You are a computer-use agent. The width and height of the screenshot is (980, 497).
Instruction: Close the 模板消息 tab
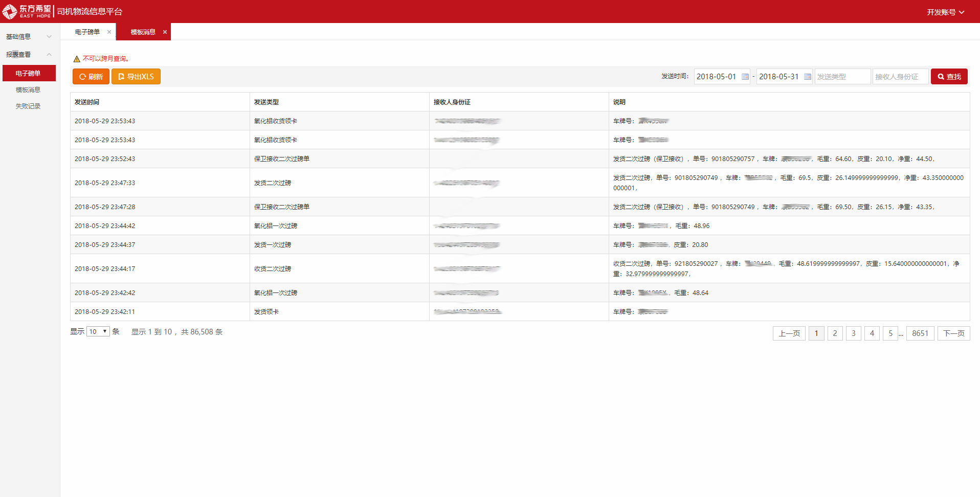pos(165,32)
